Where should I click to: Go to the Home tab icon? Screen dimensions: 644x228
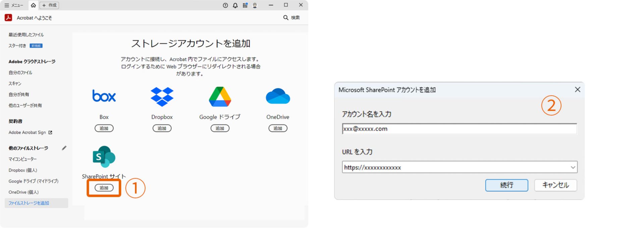[x=33, y=5]
